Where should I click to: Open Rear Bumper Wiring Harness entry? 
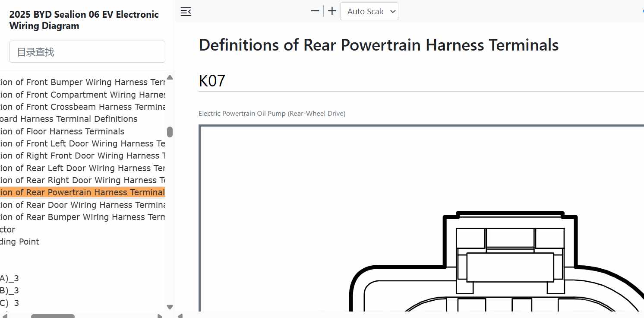click(x=82, y=217)
